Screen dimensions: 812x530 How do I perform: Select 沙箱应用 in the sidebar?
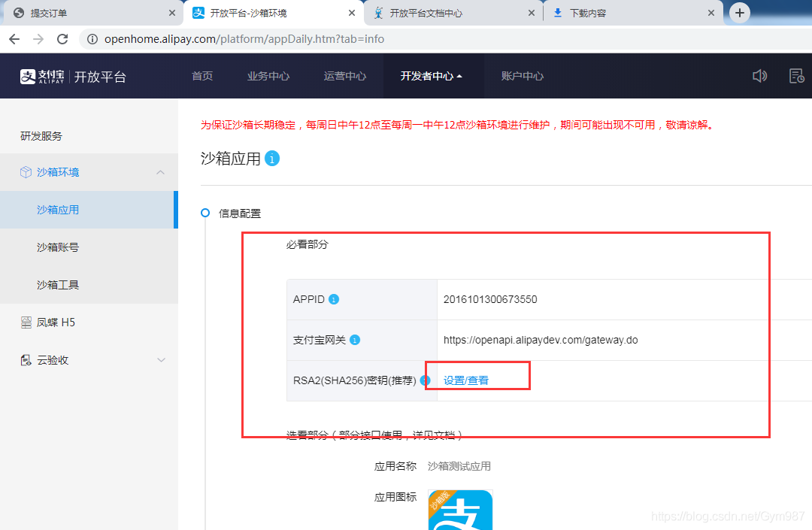point(88,210)
